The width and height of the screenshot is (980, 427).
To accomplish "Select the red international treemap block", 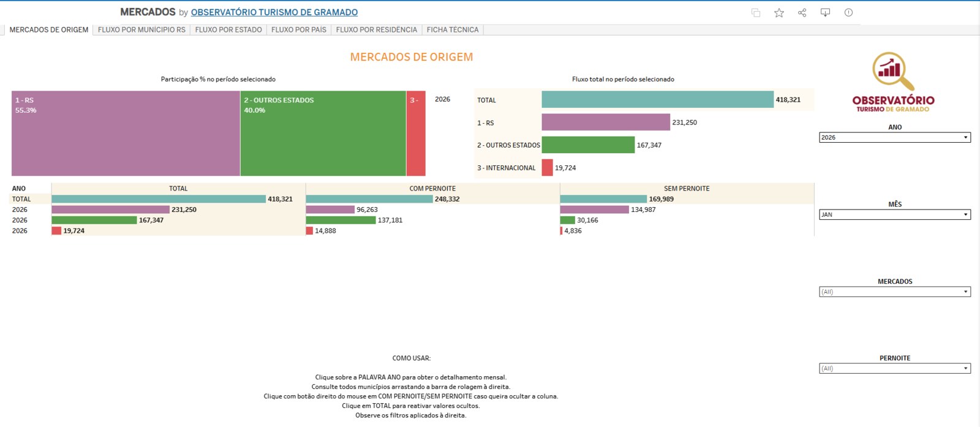I will click(x=416, y=134).
